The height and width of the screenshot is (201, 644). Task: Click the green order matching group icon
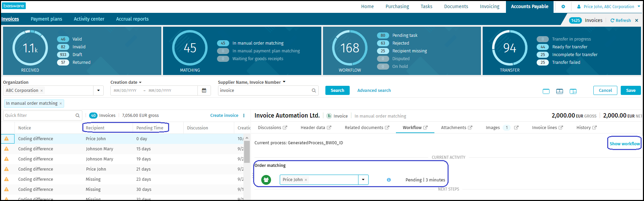click(266, 180)
